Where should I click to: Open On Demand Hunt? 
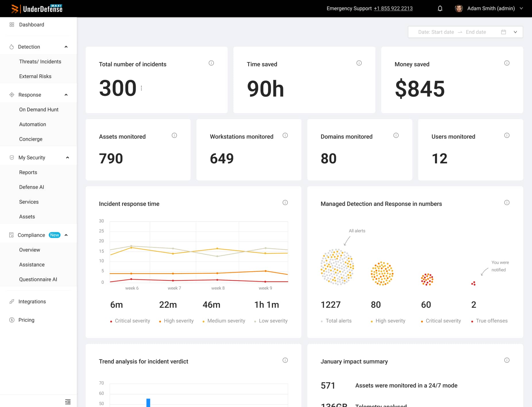coord(39,110)
